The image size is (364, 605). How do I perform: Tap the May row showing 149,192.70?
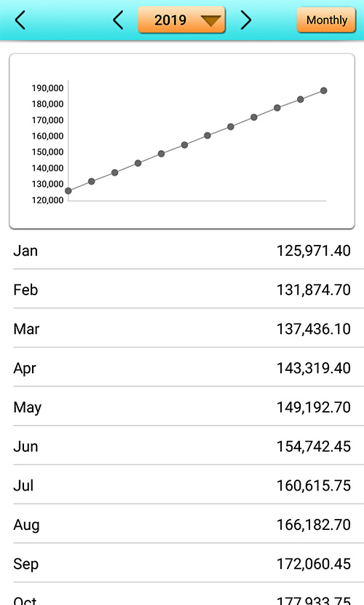click(182, 407)
